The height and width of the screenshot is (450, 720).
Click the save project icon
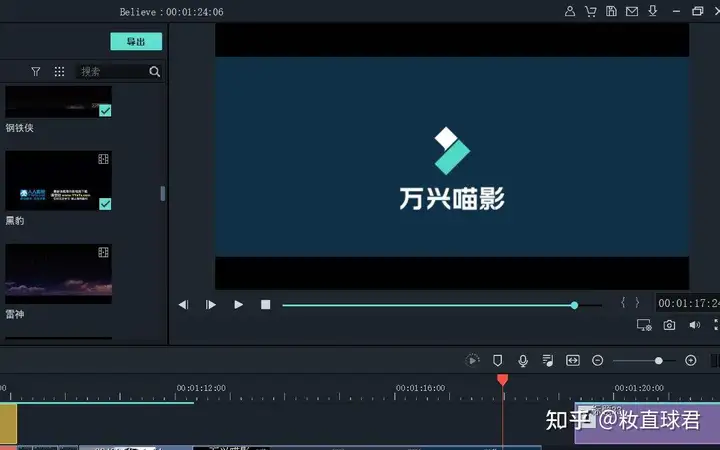(x=611, y=11)
